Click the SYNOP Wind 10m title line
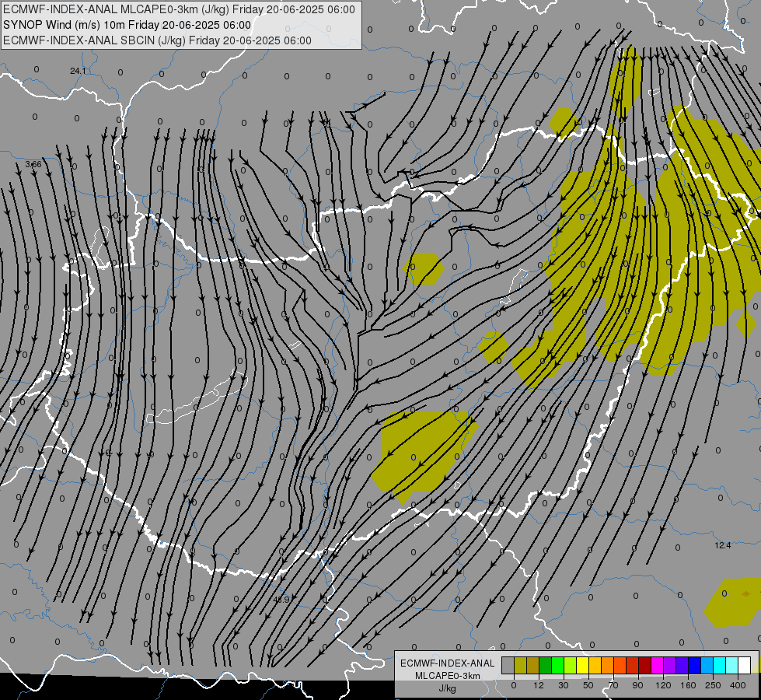The height and width of the screenshot is (700, 761). pos(127,25)
